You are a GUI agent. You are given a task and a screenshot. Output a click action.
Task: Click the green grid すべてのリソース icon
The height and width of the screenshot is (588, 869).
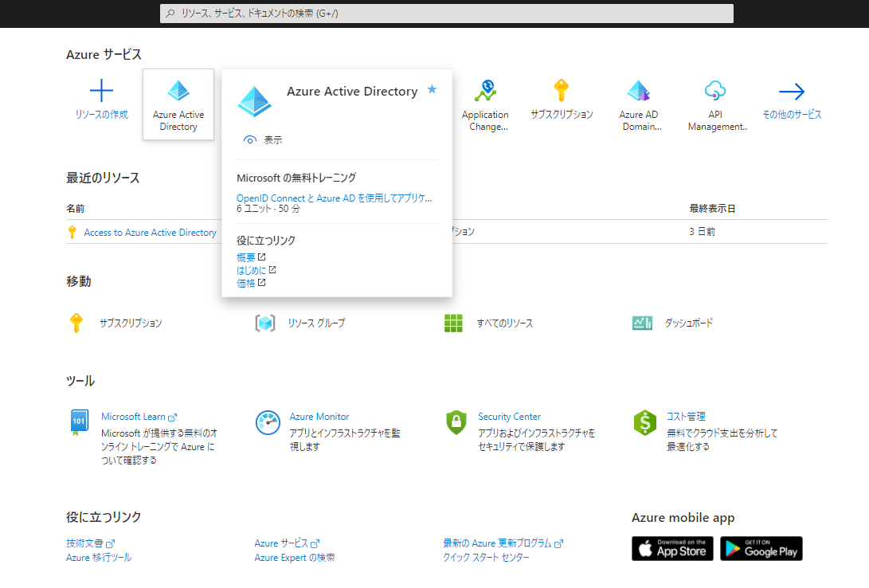coord(453,323)
